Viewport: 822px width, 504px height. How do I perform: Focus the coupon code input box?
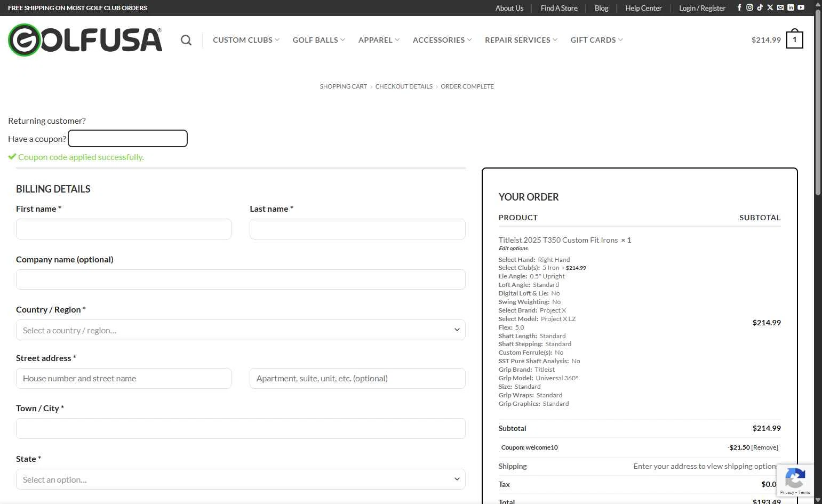[127, 138]
